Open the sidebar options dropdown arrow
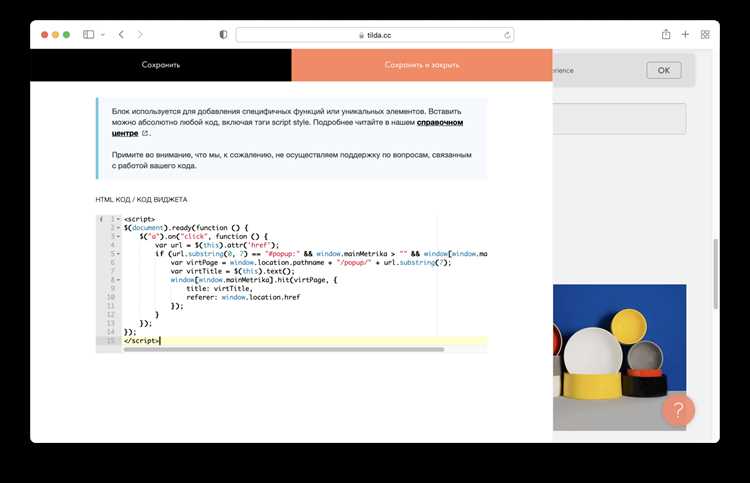Image resolution: width=750 pixels, height=483 pixels. (102, 35)
